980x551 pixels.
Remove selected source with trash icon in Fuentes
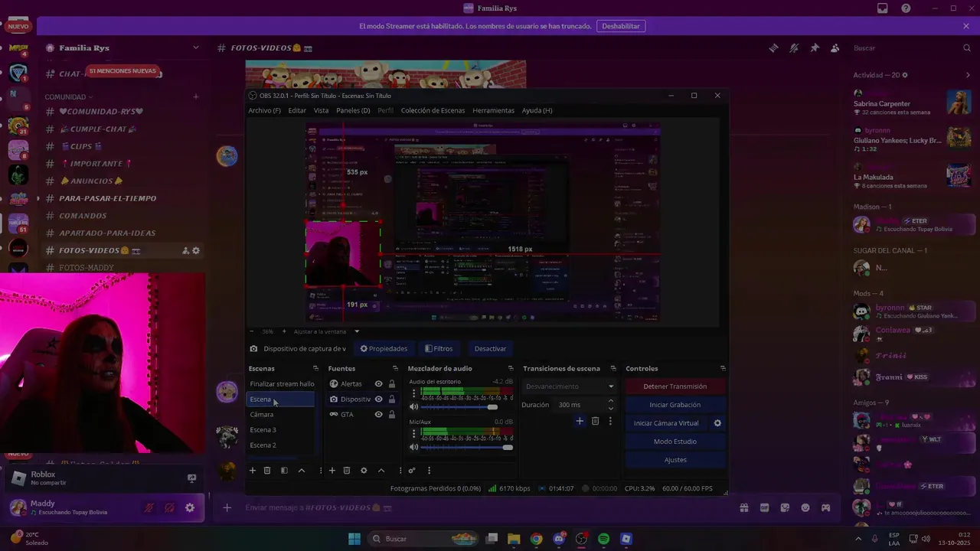(347, 471)
